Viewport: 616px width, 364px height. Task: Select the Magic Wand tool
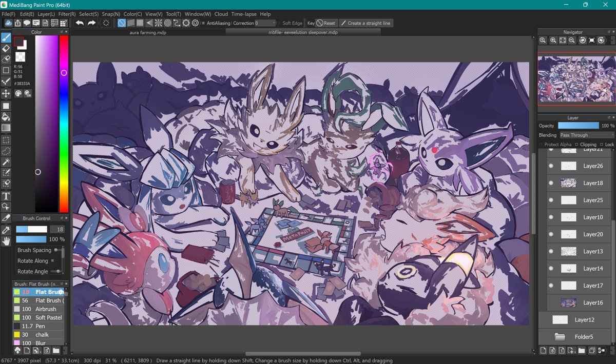(6, 162)
